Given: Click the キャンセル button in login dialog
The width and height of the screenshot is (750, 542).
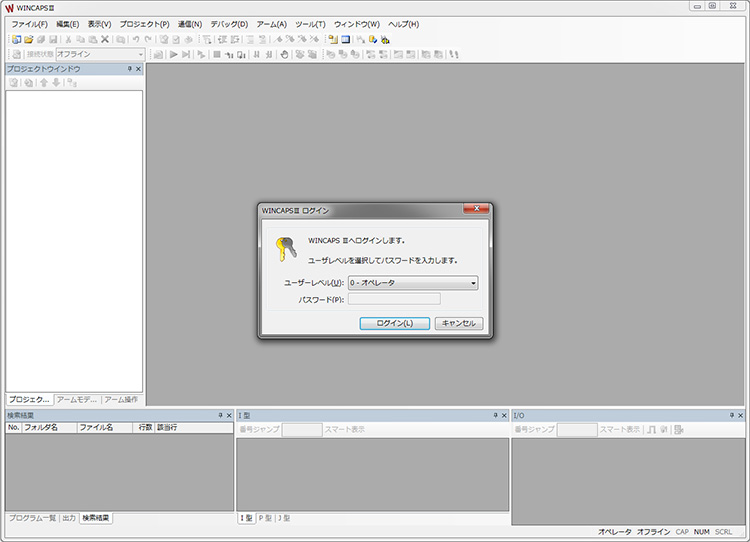Looking at the screenshot, I should point(459,323).
